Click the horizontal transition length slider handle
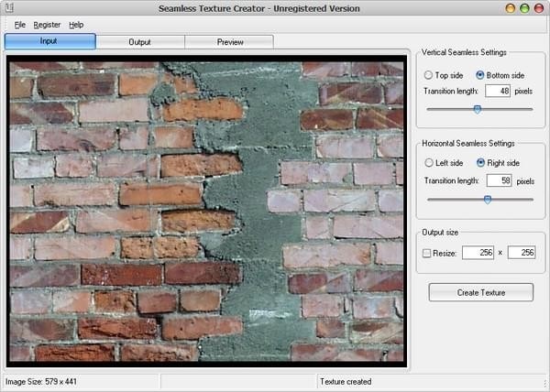 (x=487, y=198)
